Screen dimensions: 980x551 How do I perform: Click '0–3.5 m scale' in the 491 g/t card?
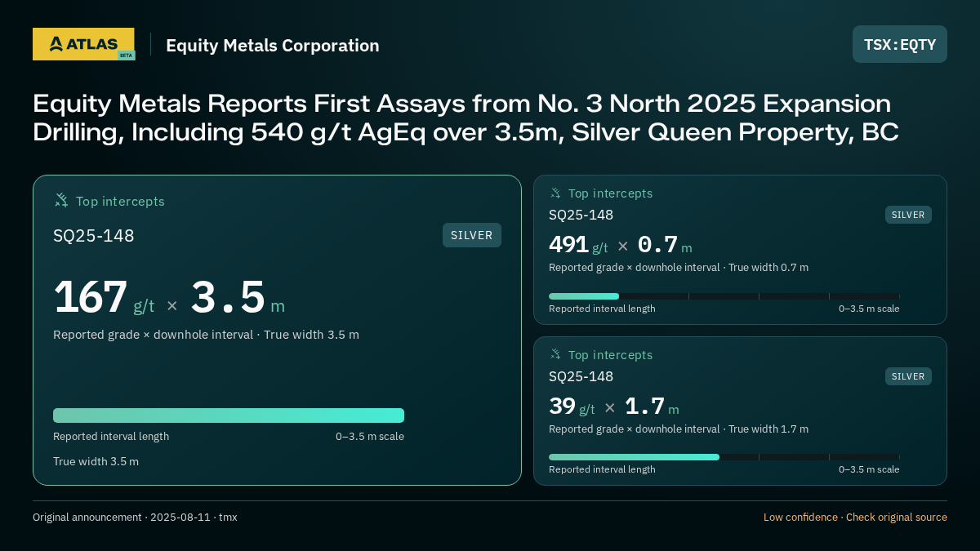pyautogui.click(x=869, y=309)
